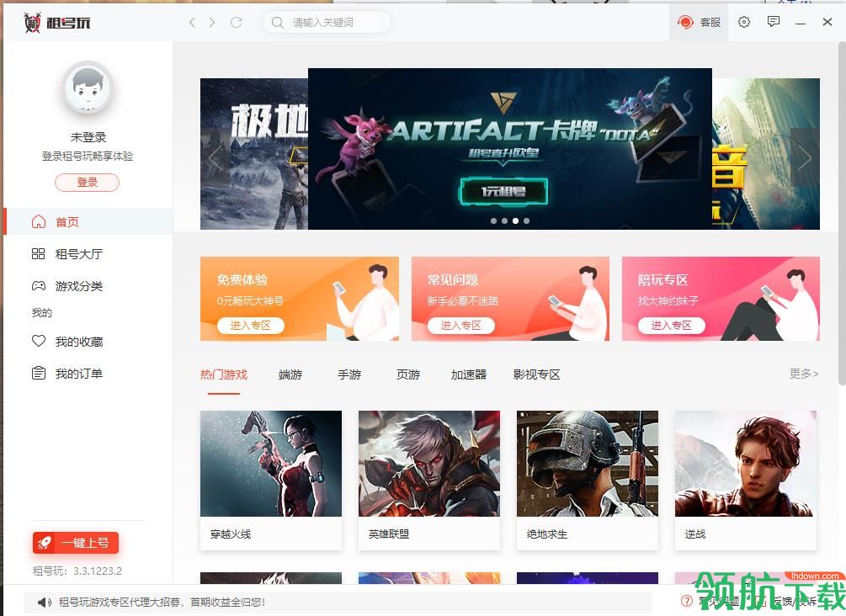Select the first carousel dot
This screenshot has width=846, height=616.
click(493, 220)
